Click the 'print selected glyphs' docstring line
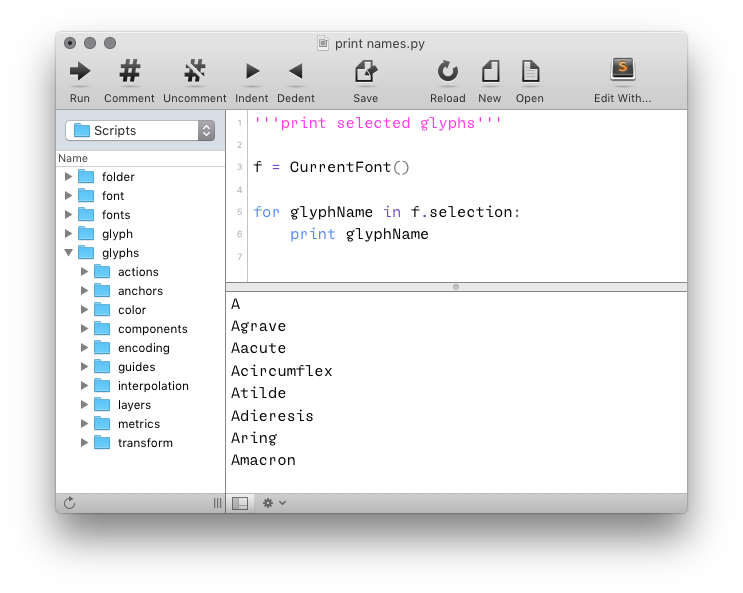The image size is (743, 593). (377, 123)
